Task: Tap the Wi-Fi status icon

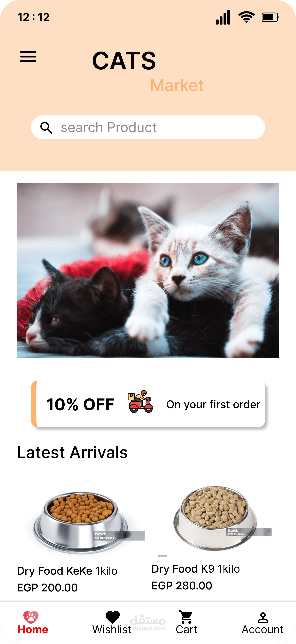Action: pos(246,17)
